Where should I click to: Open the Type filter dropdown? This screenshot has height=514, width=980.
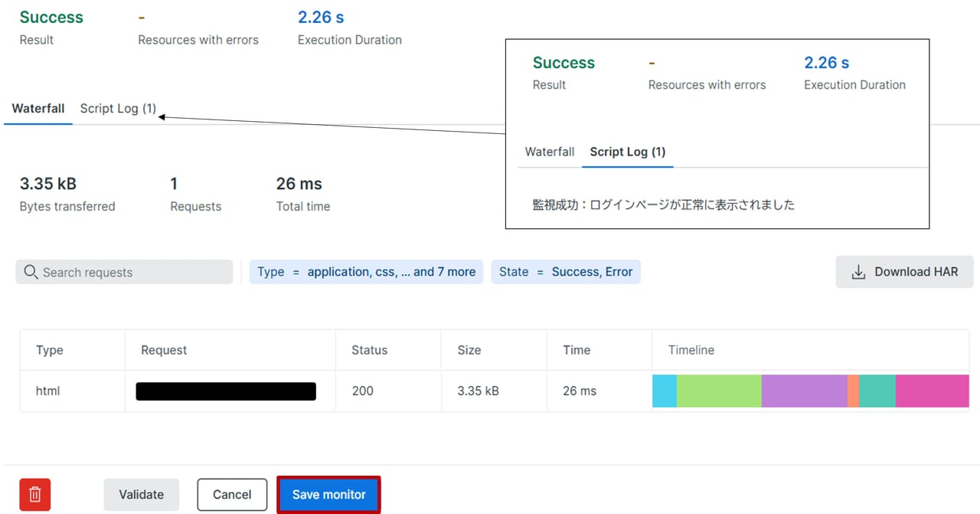point(366,272)
